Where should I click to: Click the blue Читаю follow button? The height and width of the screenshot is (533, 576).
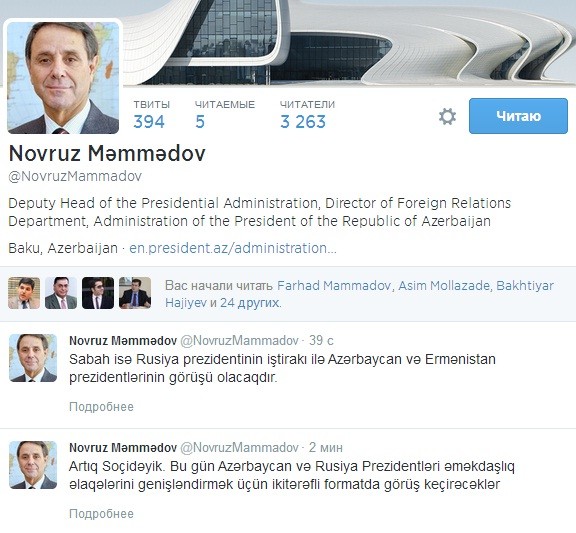518,116
